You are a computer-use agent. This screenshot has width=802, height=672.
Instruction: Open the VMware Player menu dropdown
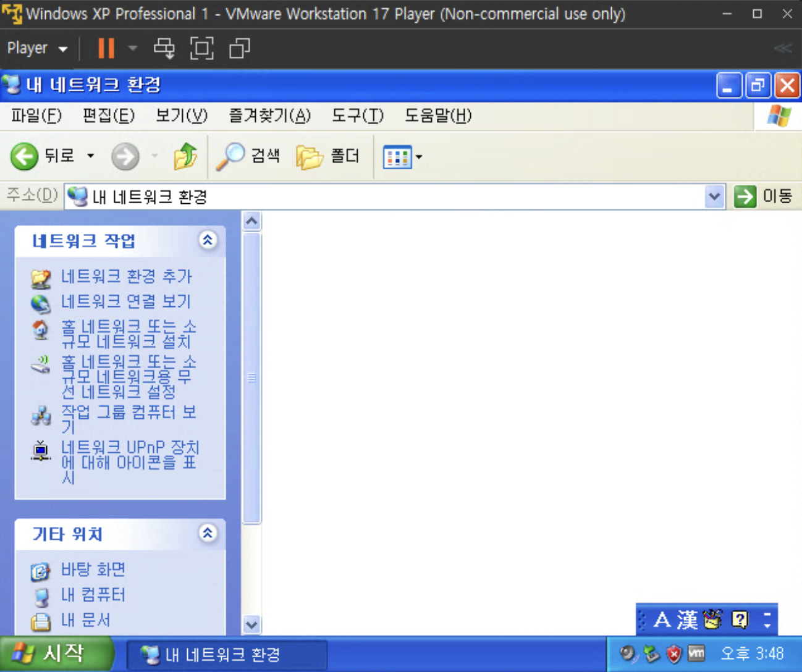(37, 48)
